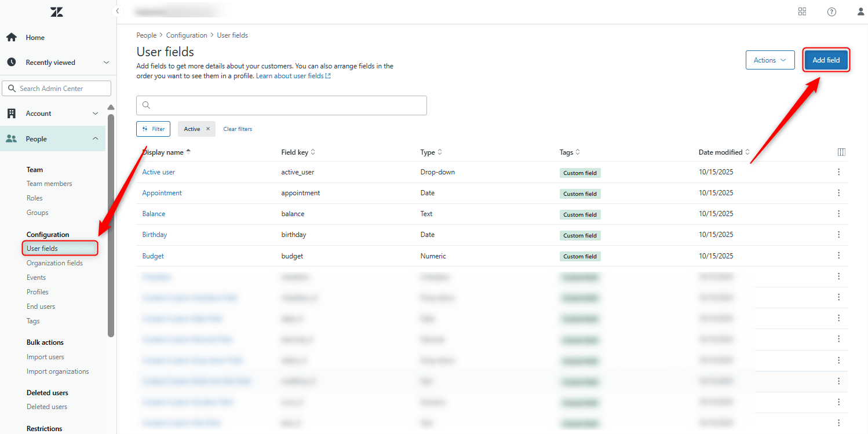Open the Filter options
The width and height of the screenshot is (868, 434).
(153, 129)
